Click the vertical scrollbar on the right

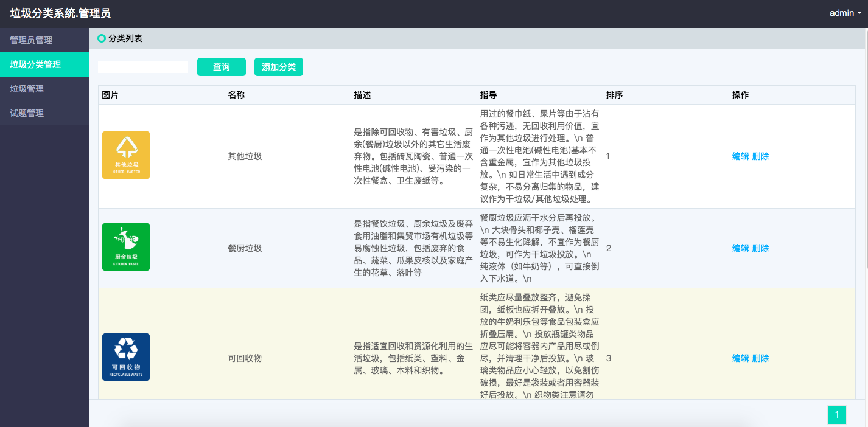pos(866,146)
